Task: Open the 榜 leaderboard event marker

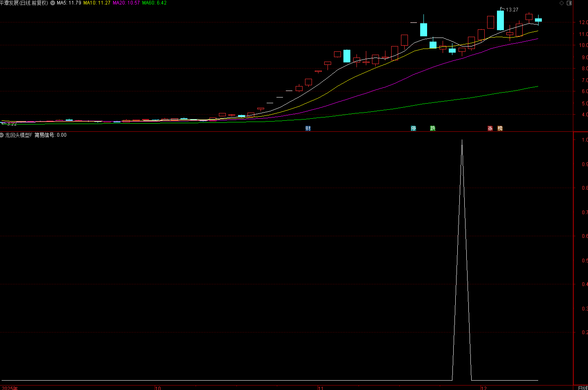Action: click(500, 128)
